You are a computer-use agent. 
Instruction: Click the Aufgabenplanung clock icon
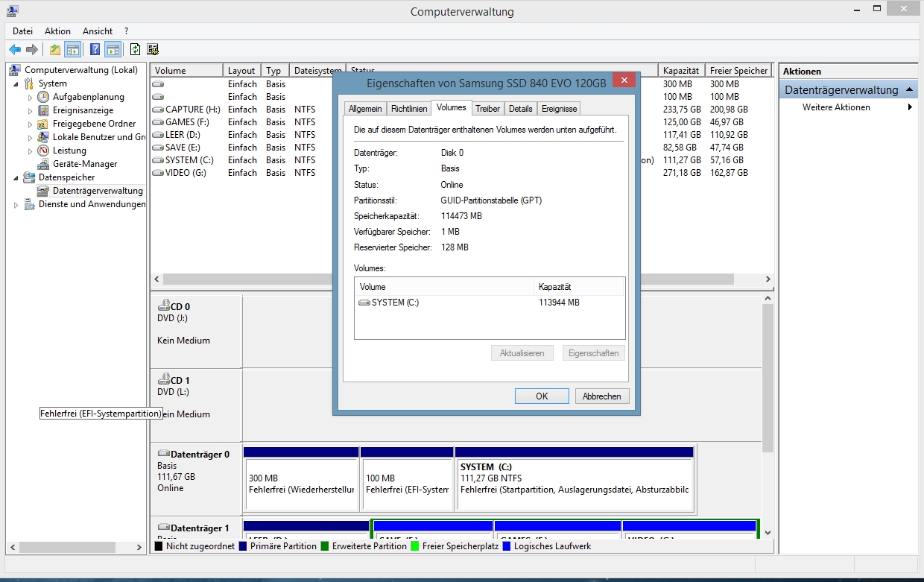[44, 97]
